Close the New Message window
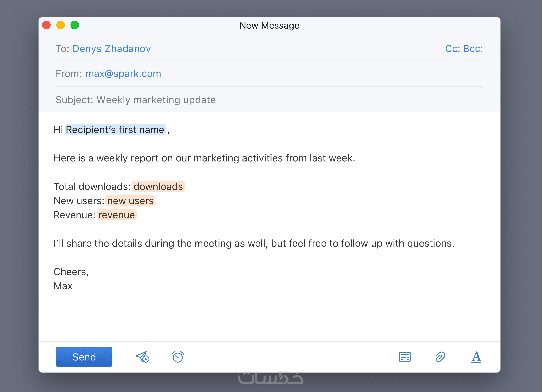 [46, 25]
